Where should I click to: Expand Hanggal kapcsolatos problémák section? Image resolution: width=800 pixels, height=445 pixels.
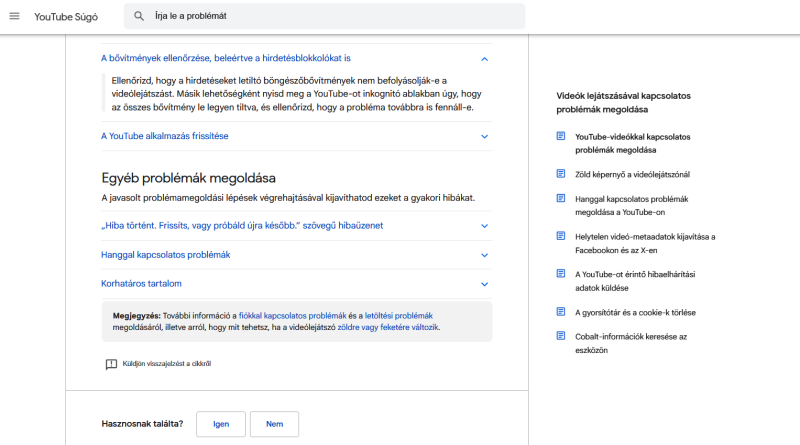click(x=296, y=255)
